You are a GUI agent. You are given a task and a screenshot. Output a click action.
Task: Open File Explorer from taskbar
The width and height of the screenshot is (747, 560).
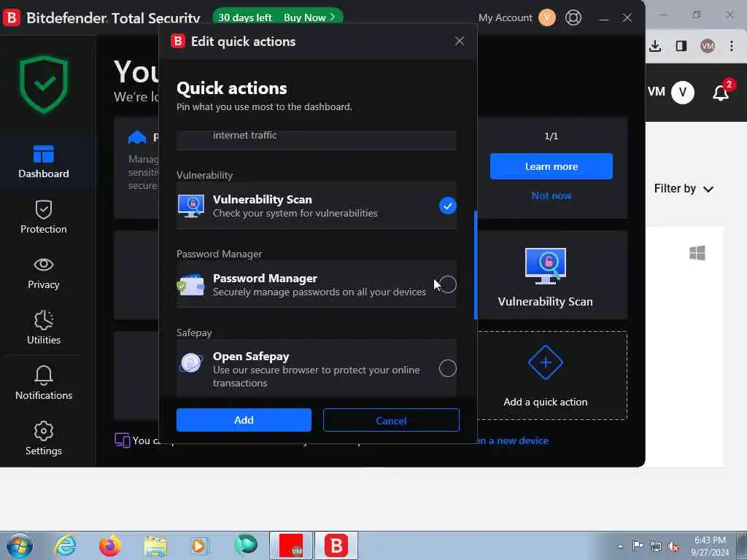point(155,546)
